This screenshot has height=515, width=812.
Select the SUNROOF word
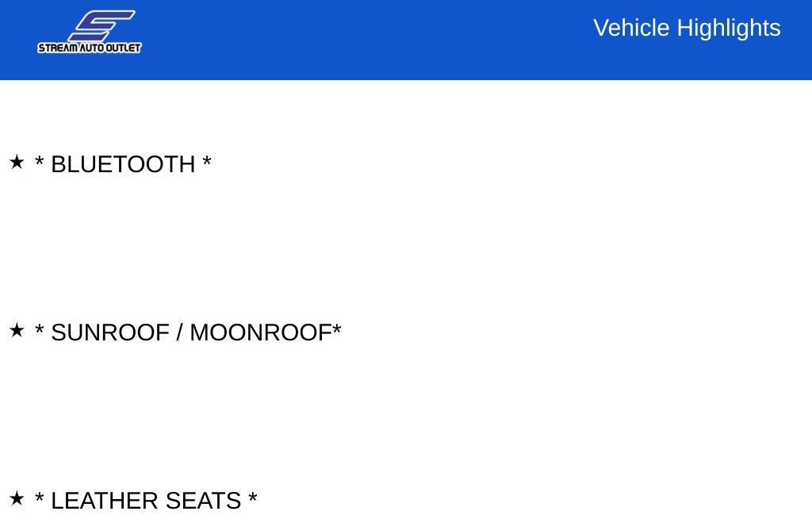point(110,332)
